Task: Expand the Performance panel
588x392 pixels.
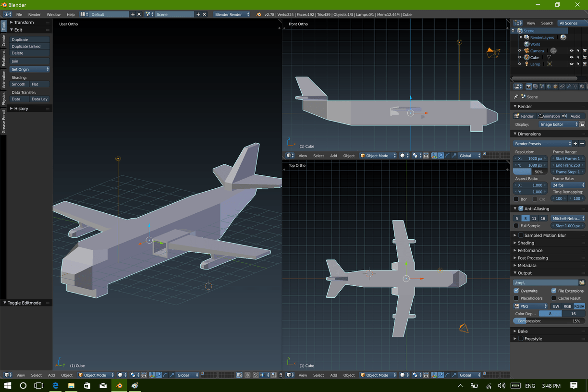Action: click(530, 250)
